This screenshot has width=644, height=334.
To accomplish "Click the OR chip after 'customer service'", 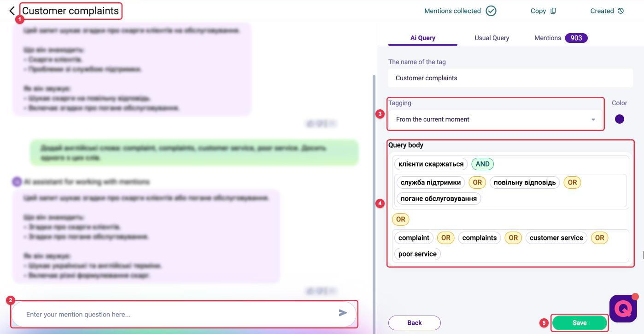I will [x=599, y=238].
